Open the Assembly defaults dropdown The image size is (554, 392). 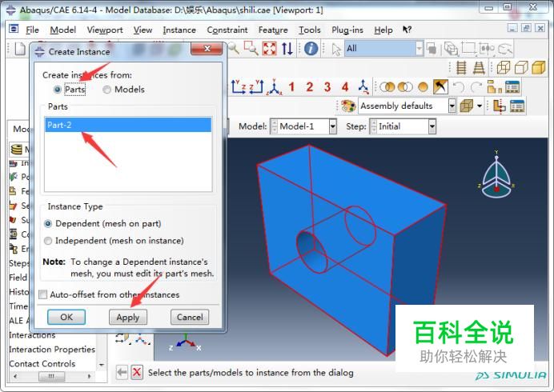452,106
